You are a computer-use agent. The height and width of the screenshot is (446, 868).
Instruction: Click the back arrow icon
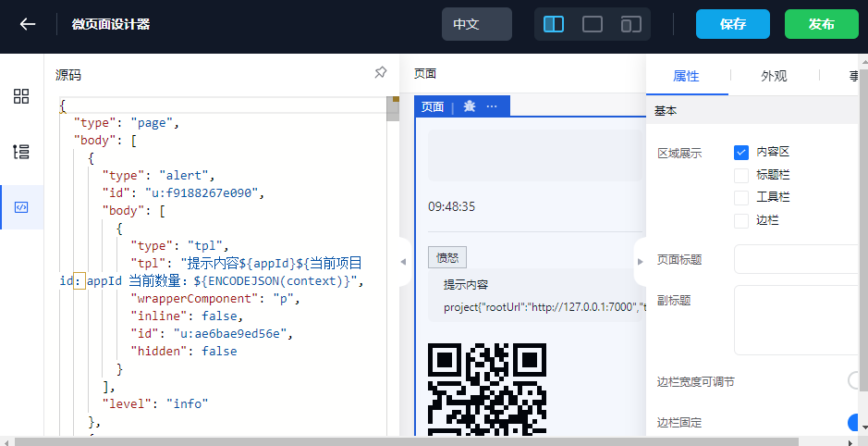coord(28,24)
